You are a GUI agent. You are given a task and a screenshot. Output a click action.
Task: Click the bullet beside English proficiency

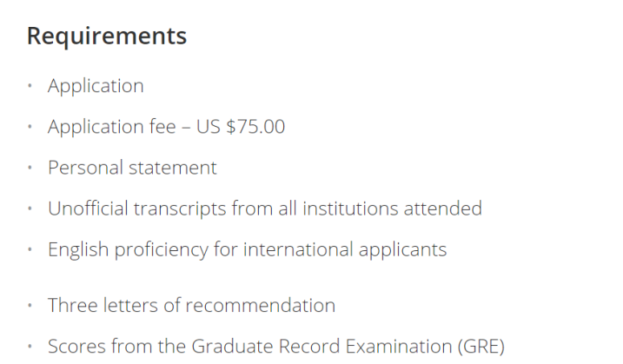[30, 249]
